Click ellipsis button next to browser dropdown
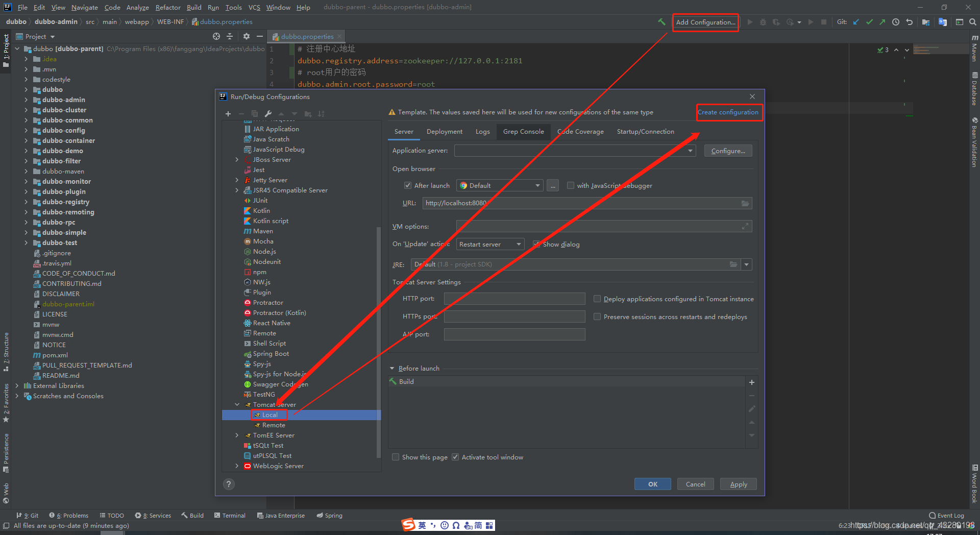The image size is (980, 535). coord(553,186)
